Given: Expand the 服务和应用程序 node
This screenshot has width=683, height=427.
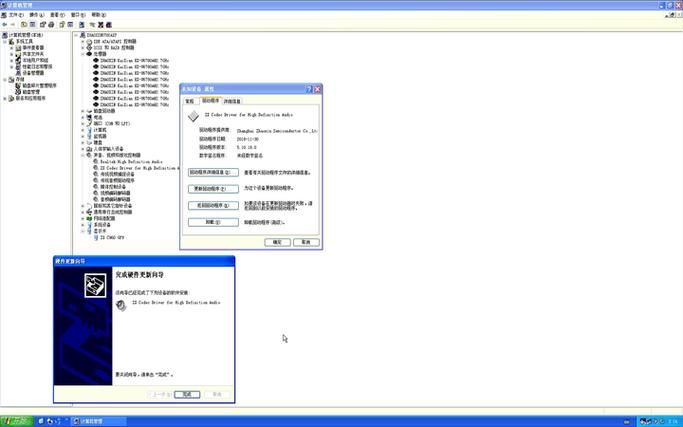Looking at the screenshot, I should click(6, 98).
